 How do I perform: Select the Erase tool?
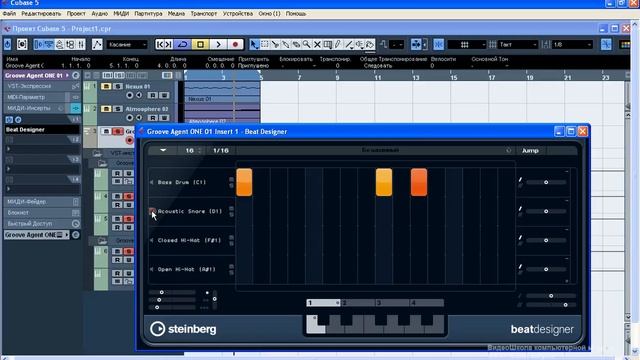296,44
